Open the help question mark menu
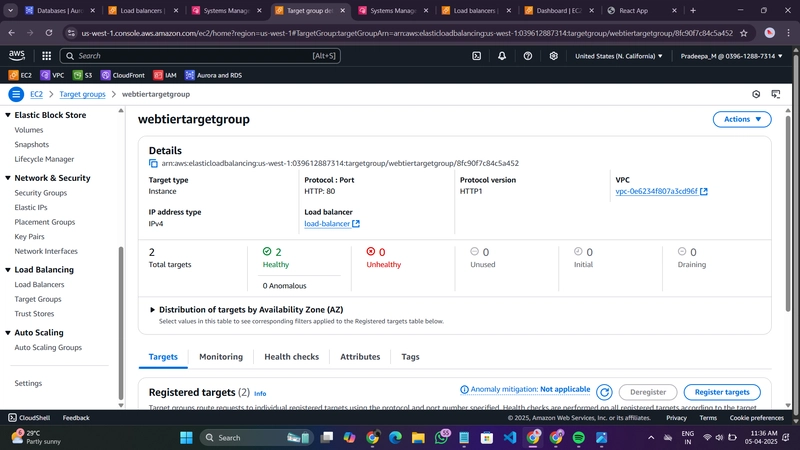800x450 pixels. (528, 56)
